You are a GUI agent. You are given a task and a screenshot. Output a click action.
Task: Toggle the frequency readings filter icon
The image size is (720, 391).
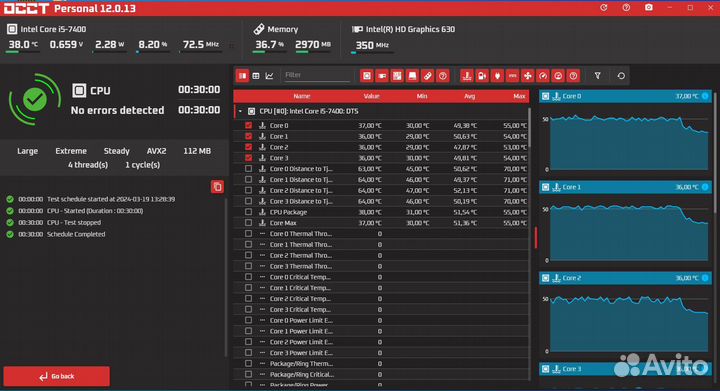click(512, 76)
